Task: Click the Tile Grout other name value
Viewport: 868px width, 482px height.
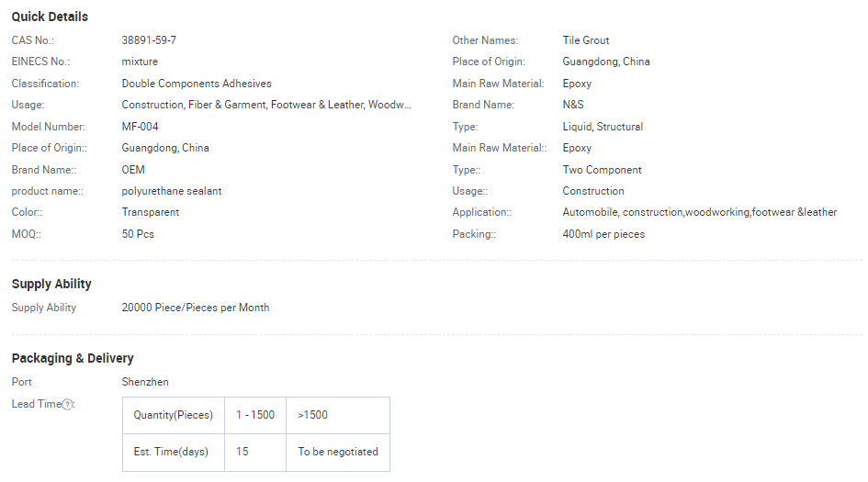Action: click(586, 40)
